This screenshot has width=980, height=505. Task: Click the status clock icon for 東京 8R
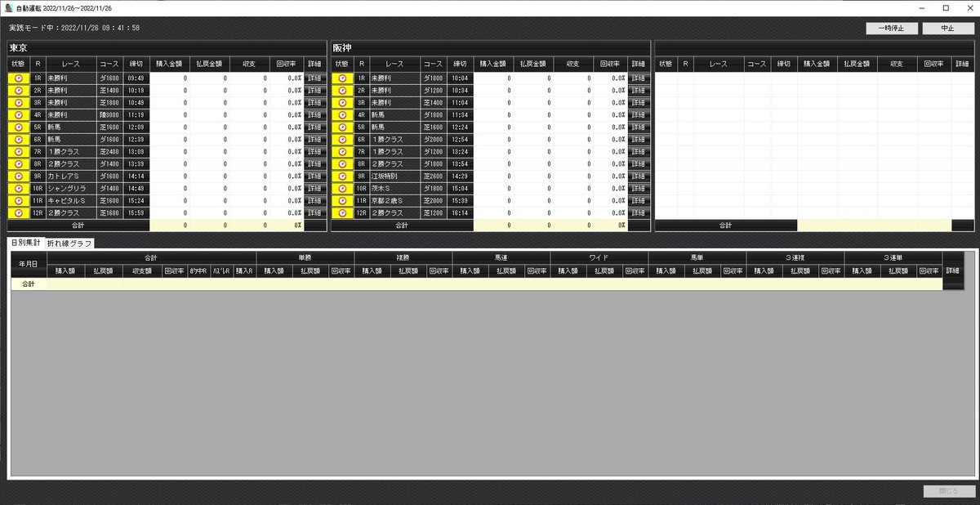click(18, 164)
